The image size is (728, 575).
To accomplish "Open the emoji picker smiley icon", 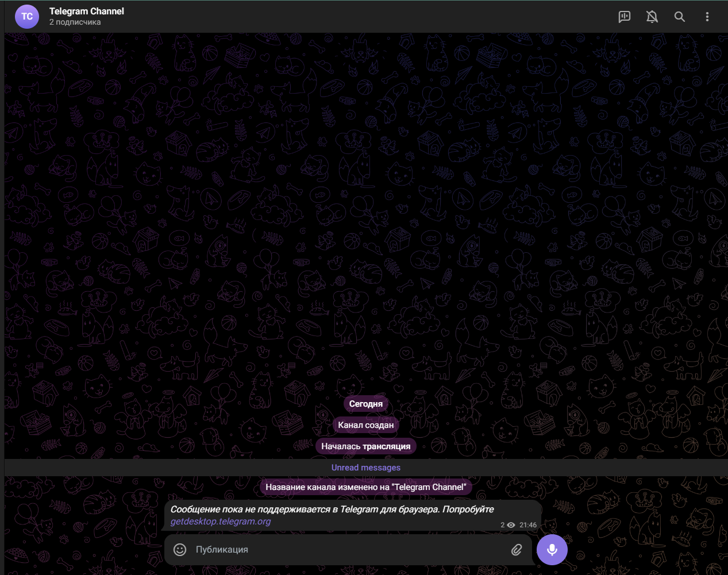I will coord(180,550).
